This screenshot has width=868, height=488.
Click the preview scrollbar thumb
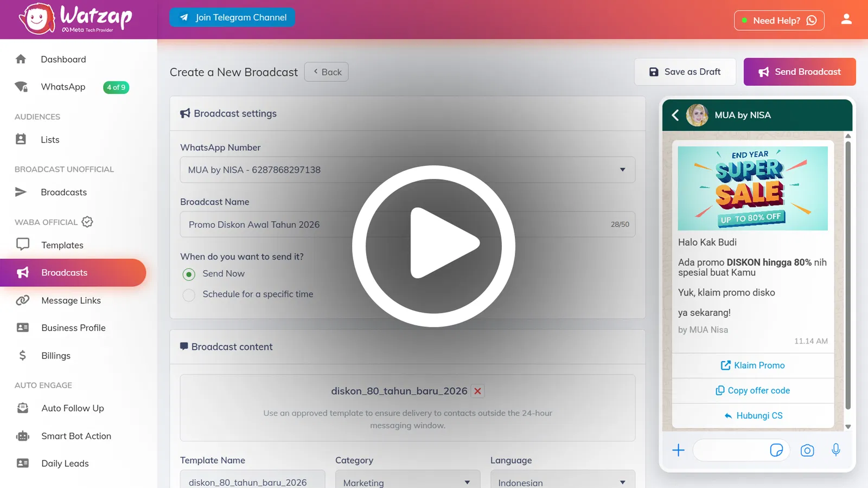point(848,275)
